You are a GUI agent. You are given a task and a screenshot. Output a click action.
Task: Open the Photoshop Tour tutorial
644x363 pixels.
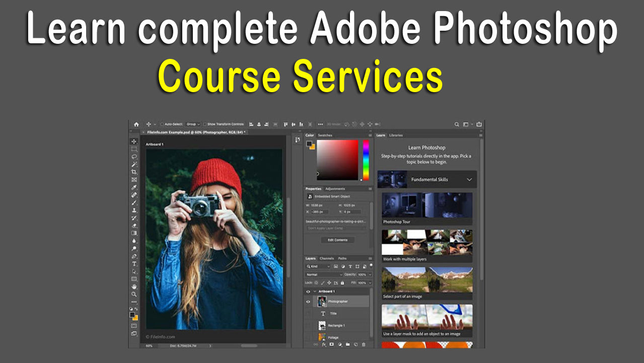pos(427,209)
